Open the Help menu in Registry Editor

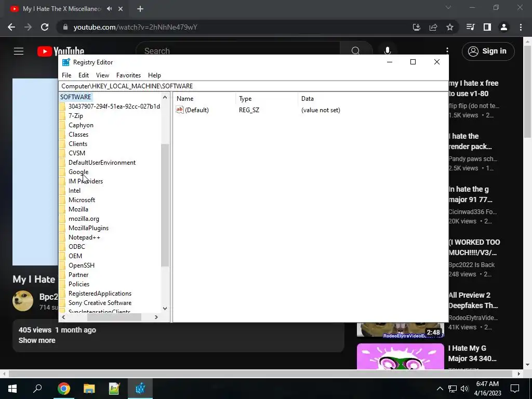pyautogui.click(x=154, y=75)
